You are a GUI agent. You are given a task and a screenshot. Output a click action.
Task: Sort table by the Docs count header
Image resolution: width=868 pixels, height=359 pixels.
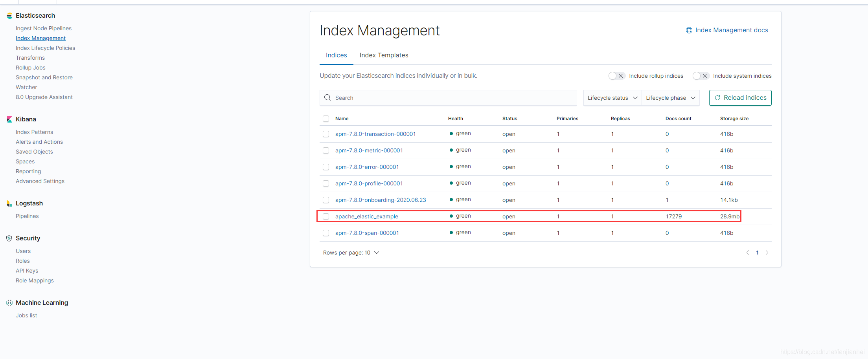point(679,119)
